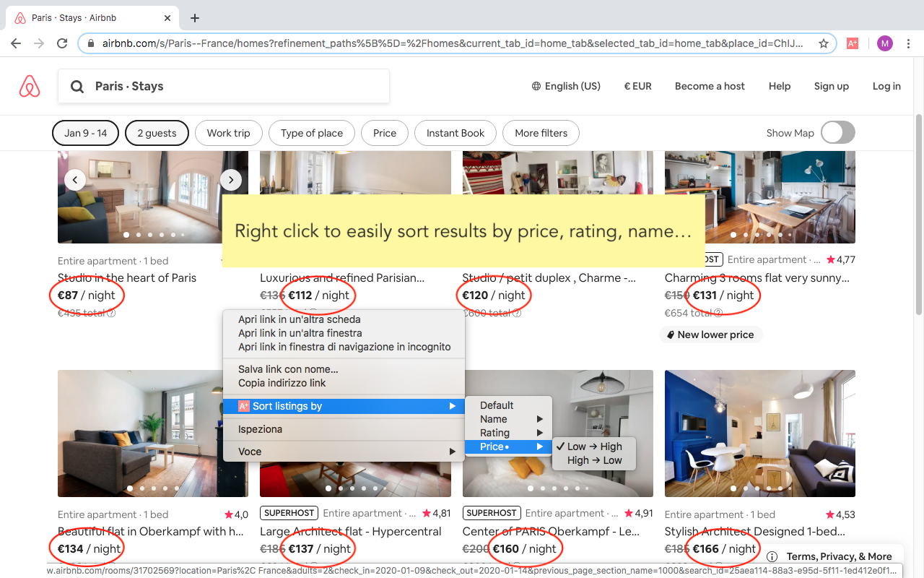Click the €87 / night price

click(87, 295)
